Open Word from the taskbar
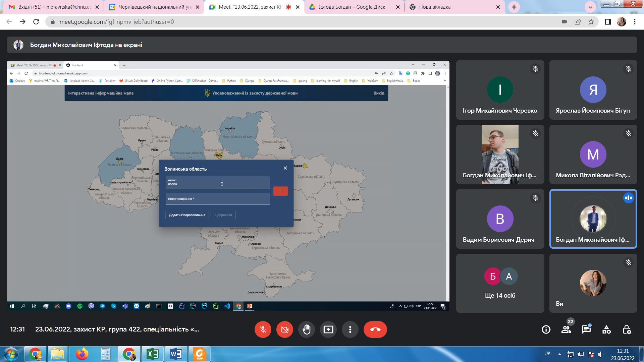The image size is (644, 362). point(176,354)
